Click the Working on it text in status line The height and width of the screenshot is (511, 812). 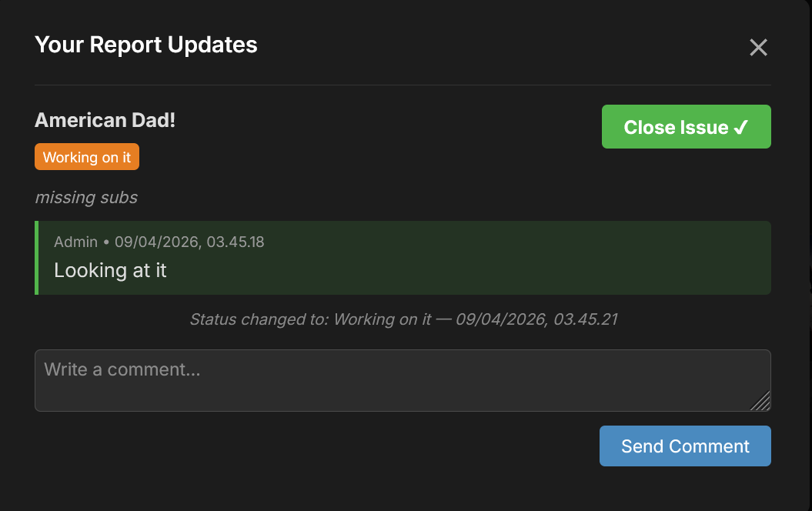tap(383, 319)
